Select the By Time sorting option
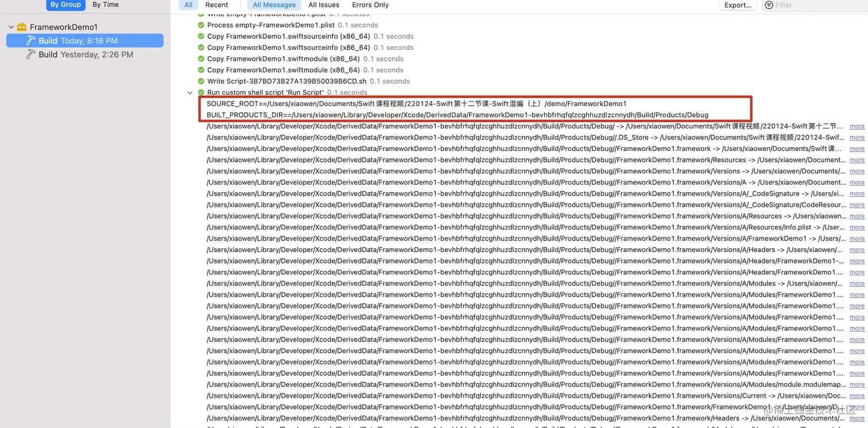 click(105, 5)
